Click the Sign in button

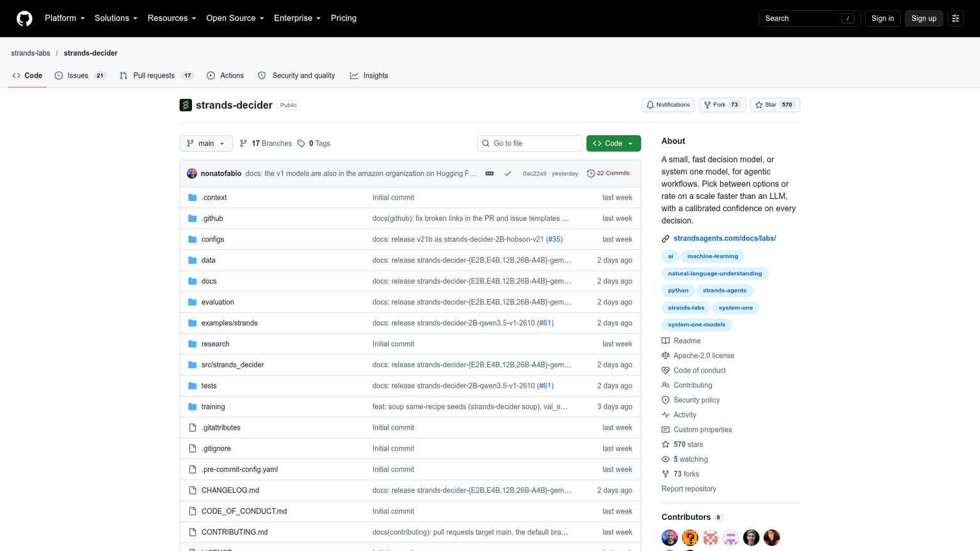click(x=882, y=18)
